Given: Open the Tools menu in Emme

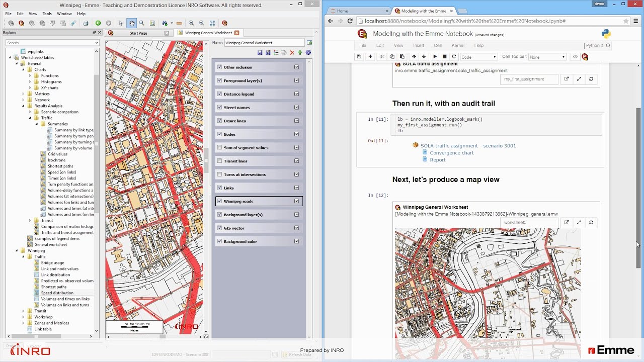Looking at the screenshot, I should 47,14.
